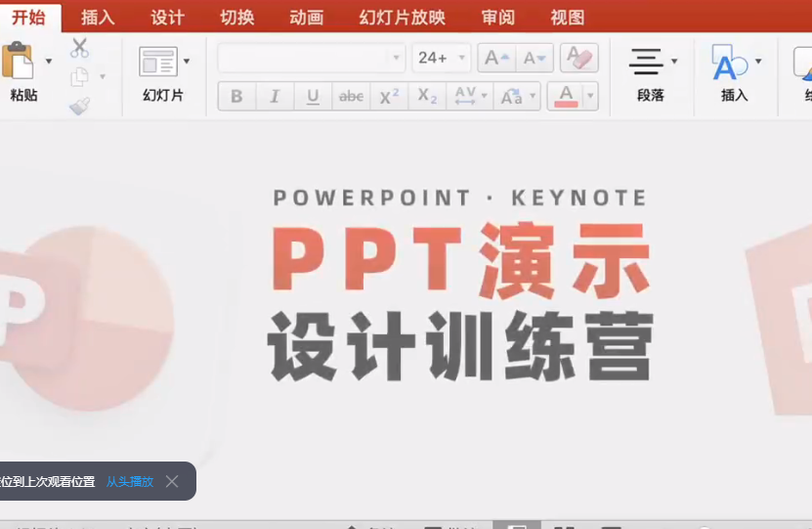Viewport: 812px width, 529px height.
Task: Click the 粘贴 label button
Action: tap(23, 95)
